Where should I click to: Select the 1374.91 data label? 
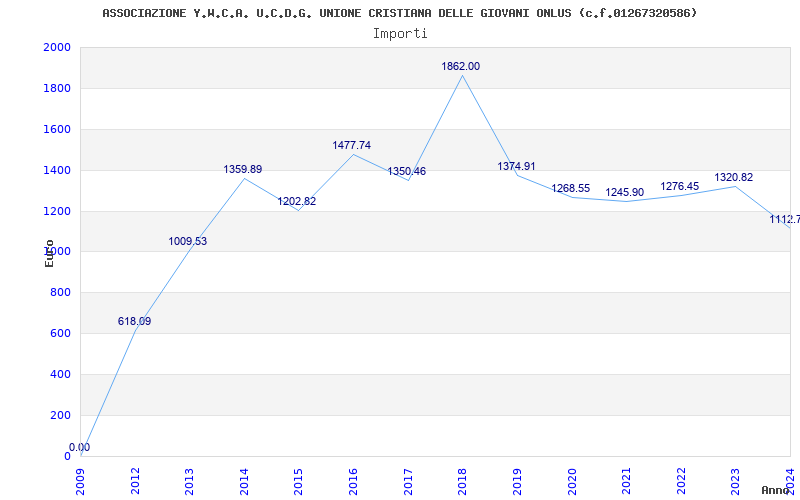[516, 166]
